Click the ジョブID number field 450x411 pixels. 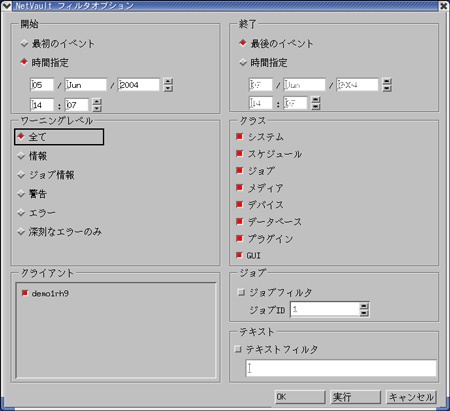[x=325, y=309]
